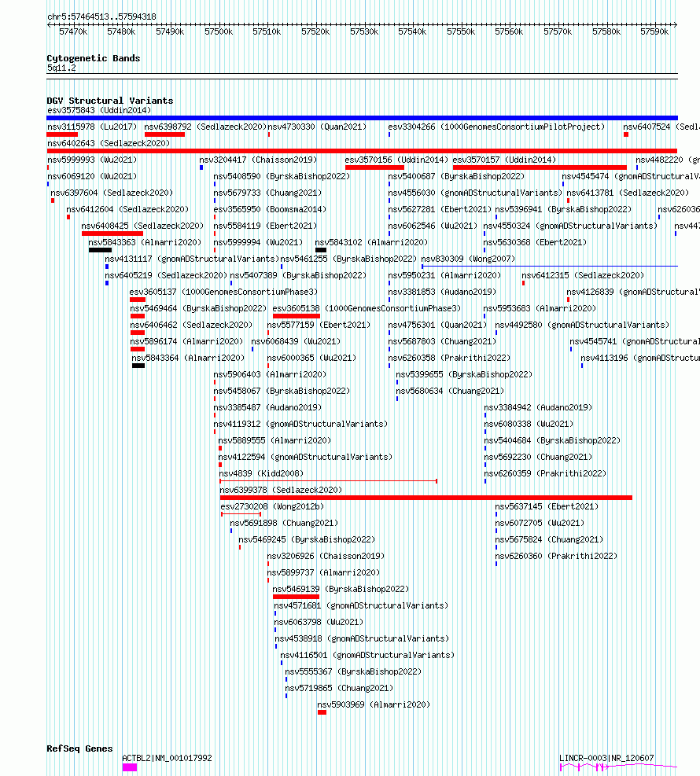The height and width of the screenshot is (776, 700).
Task: Open nsv3115978 (Lu2017) variant
Action: point(92,127)
